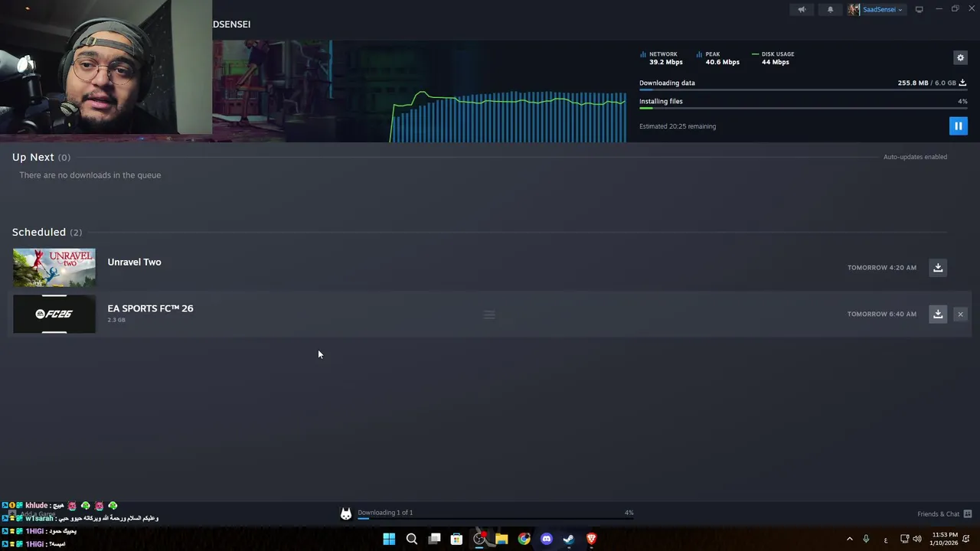The width and height of the screenshot is (980, 551).
Task: Open the Windows notification center icon
Action: pyautogui.click(x=966, y=539)
